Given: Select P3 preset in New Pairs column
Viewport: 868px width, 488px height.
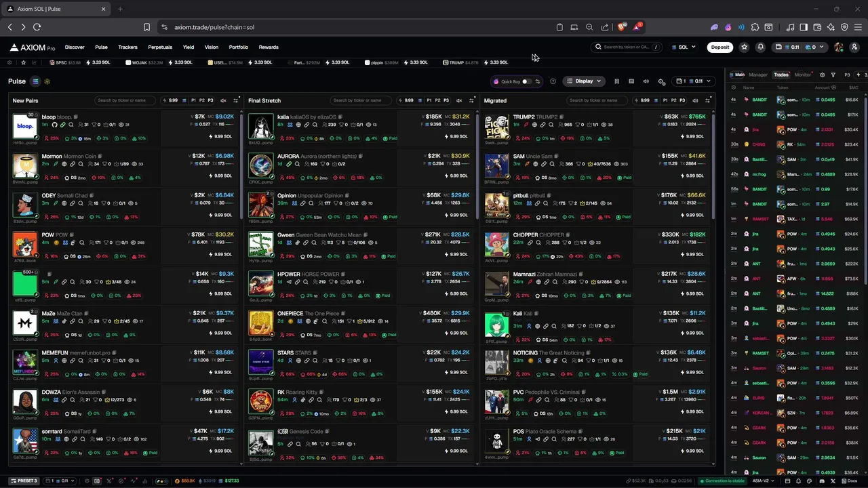Looking at the screenshot, I should coord(210,100).
